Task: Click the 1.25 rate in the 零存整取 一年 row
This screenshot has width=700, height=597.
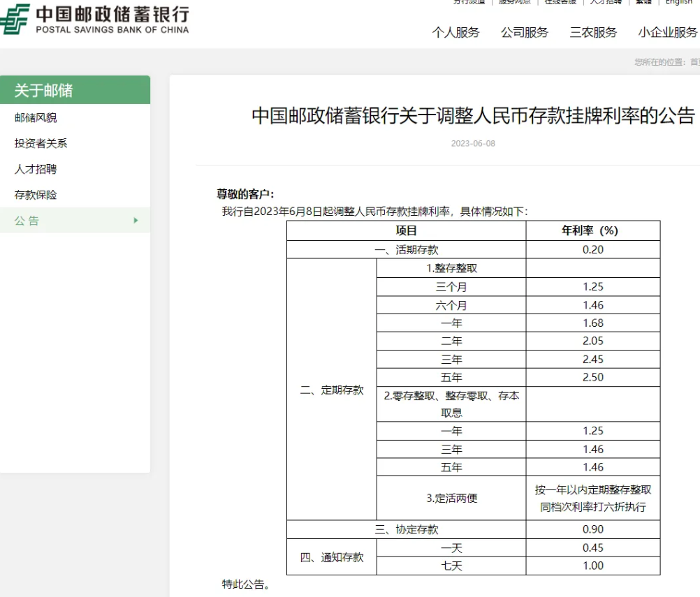Action: coord(593,431)
